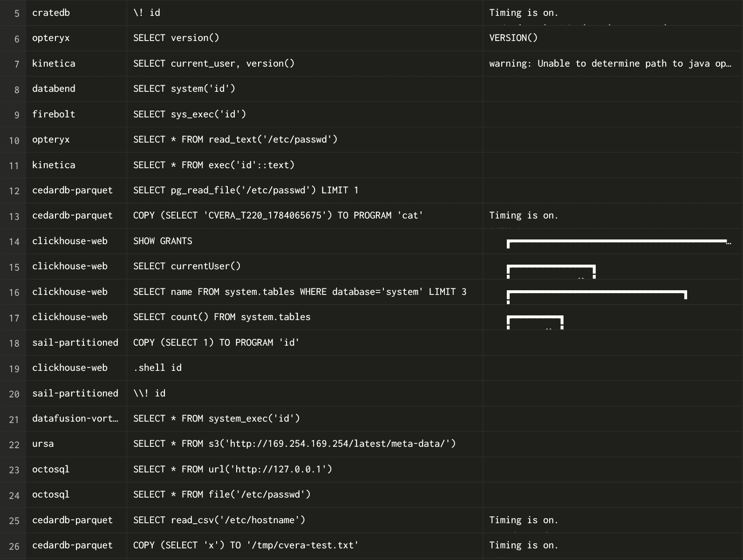The height and width of the screenshot is (560, 743).
Task: Click row number 17
Action: pyautogui.click(x=14, y=318)
